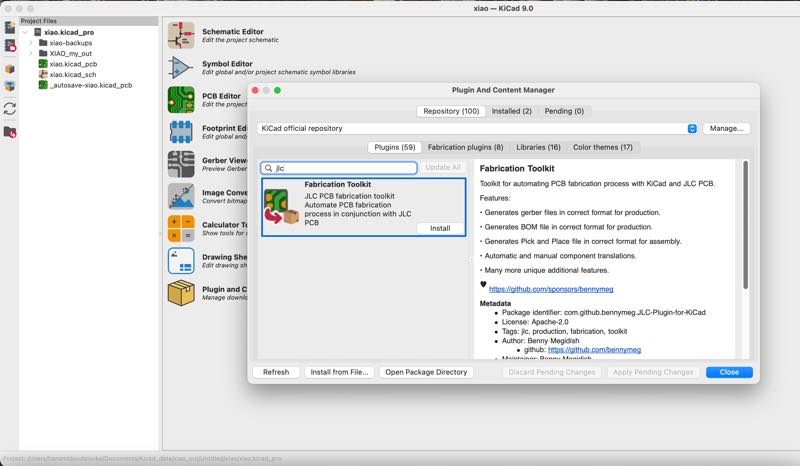Screen dimensions: 800x466
Task: Select xiao.kicad_sch file in tree
Action: point(72,75)
